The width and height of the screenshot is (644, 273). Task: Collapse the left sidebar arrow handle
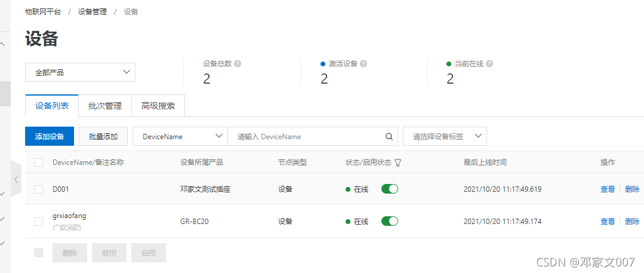coord(17,179)
